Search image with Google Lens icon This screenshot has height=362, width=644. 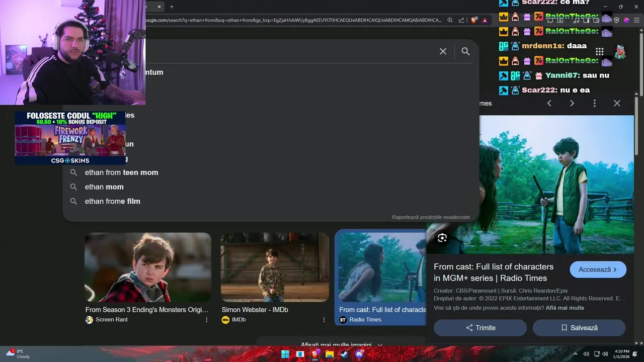[x=442, y=238]
